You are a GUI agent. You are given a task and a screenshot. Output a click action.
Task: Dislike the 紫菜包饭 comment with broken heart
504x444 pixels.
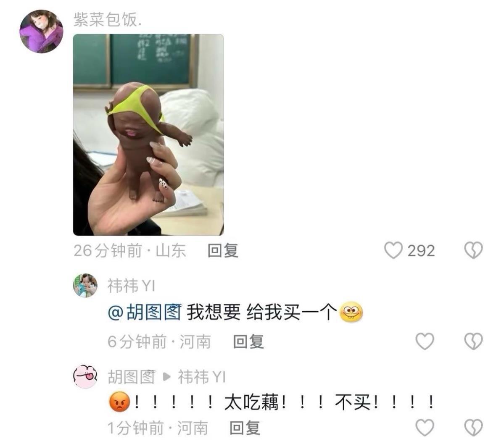(x=474, y=251)
